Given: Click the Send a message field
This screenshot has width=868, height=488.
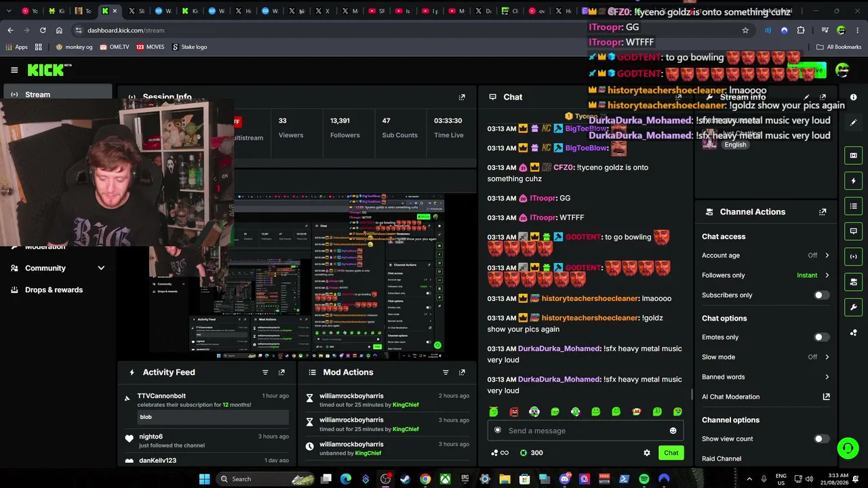Looking at the screenshot, I should click(x=585, y=430).
